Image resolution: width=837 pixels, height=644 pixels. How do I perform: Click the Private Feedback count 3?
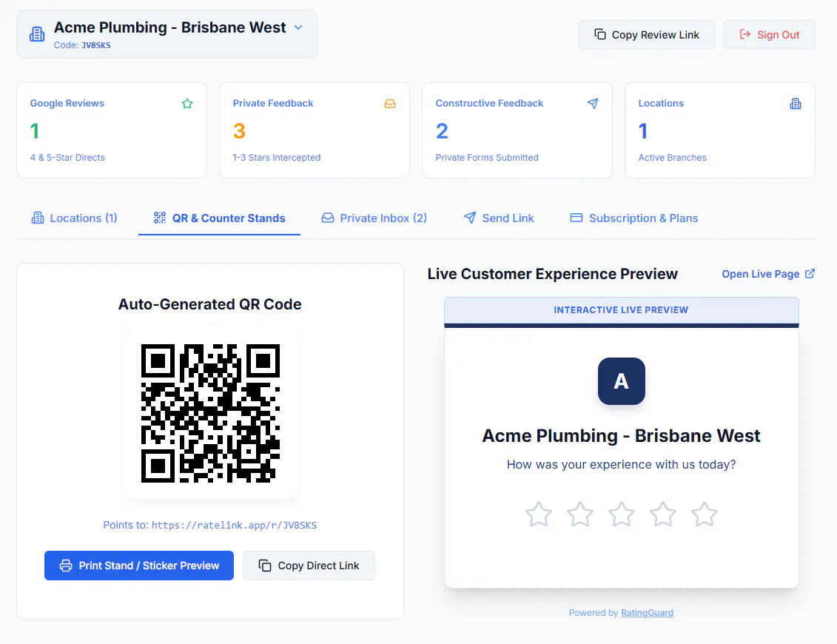click(x=239, y=131)
